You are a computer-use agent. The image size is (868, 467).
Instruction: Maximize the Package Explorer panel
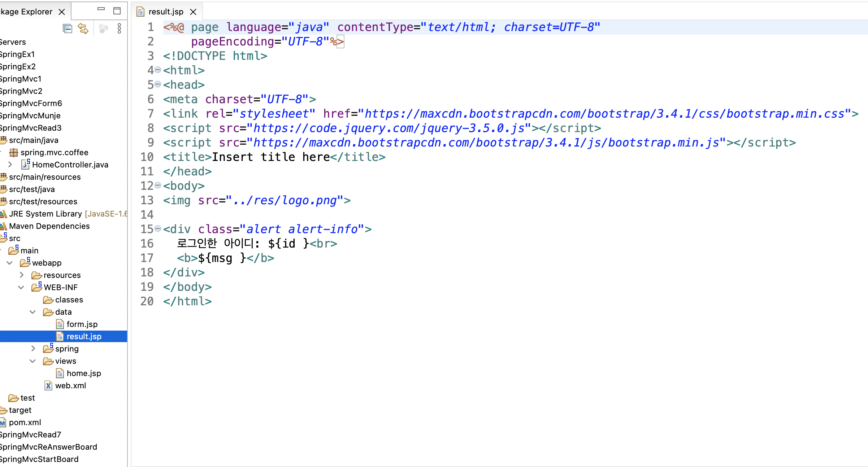pyautogui.click(x=117, y=11)
